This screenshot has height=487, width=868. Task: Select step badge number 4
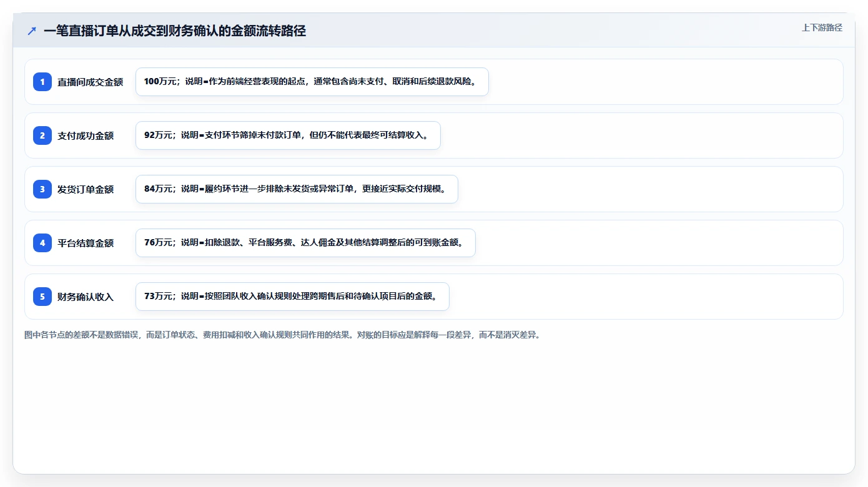[42, 243]
